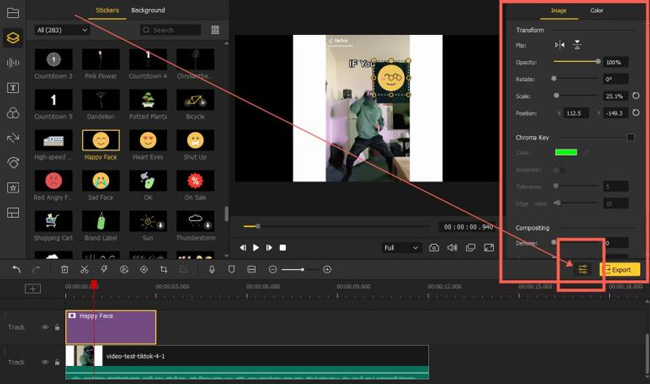Click the fullscreen icon under the preview
The image size is (650, 384).
click(489, 248)
